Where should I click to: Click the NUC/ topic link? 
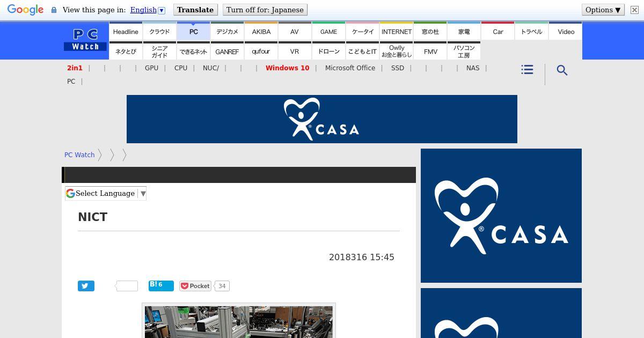pyautogui.click(x=211, y=68)
